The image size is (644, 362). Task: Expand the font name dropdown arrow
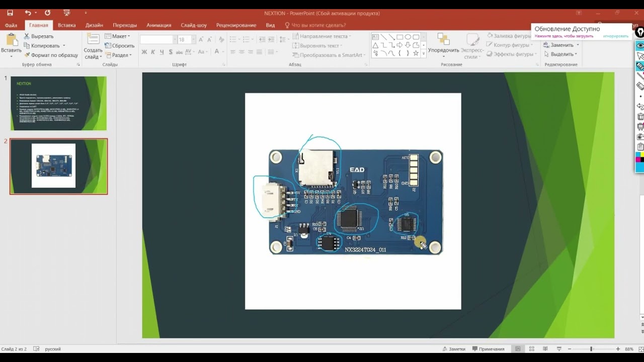[x=175, y=39]
